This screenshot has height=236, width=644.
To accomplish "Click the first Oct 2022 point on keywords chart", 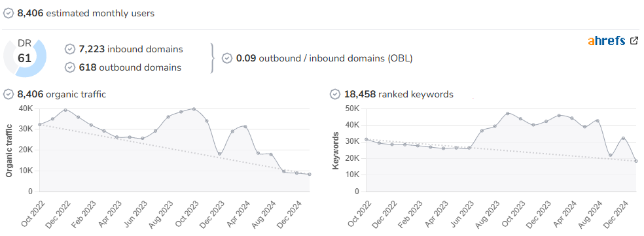I will point(366,139).
